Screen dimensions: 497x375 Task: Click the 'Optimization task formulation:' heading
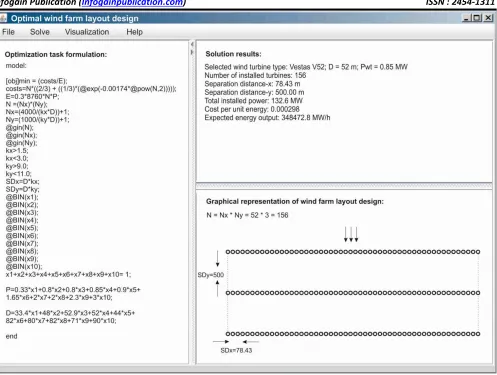(56, 54)
